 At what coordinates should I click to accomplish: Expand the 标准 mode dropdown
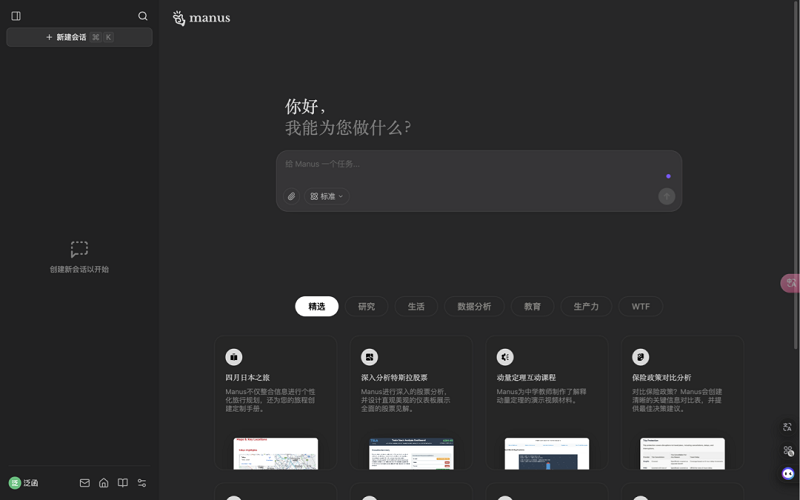coord(327,197)
